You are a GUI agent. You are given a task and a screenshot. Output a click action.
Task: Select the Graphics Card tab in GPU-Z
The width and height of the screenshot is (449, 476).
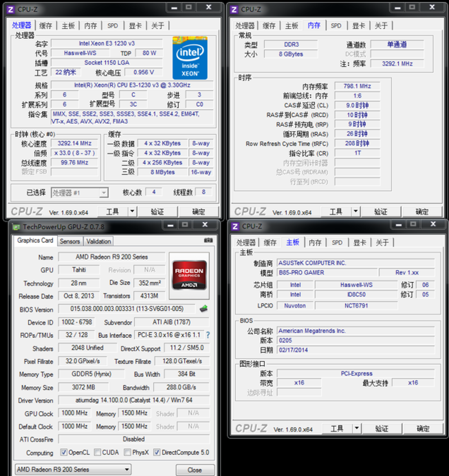(x=35, y=240)
